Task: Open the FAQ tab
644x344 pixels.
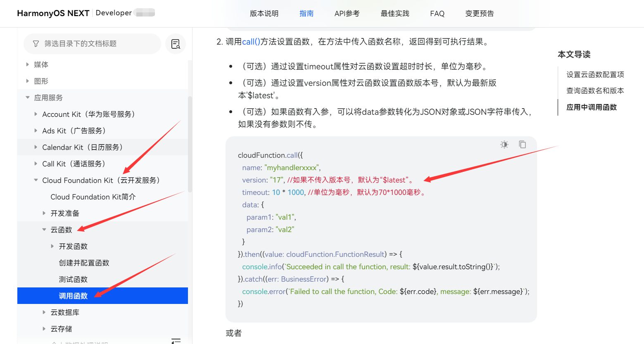Action: pyautogui.click(x=437, y=14)
